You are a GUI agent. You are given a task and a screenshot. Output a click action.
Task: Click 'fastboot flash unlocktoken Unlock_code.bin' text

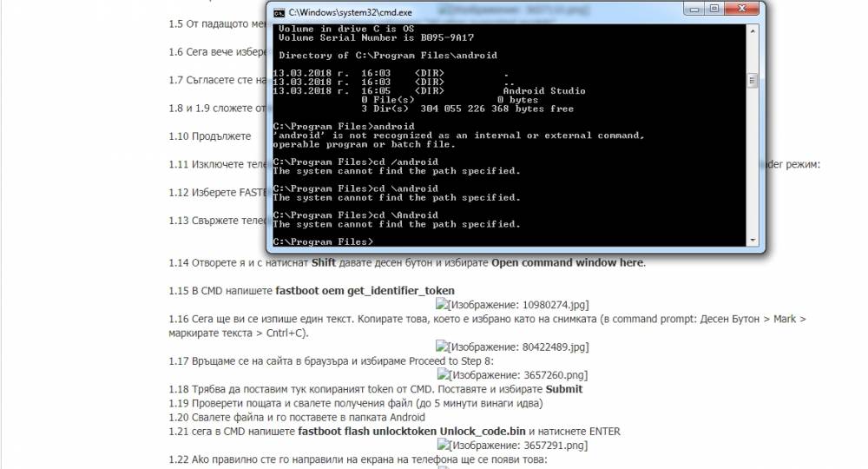(x=411, y=431)
